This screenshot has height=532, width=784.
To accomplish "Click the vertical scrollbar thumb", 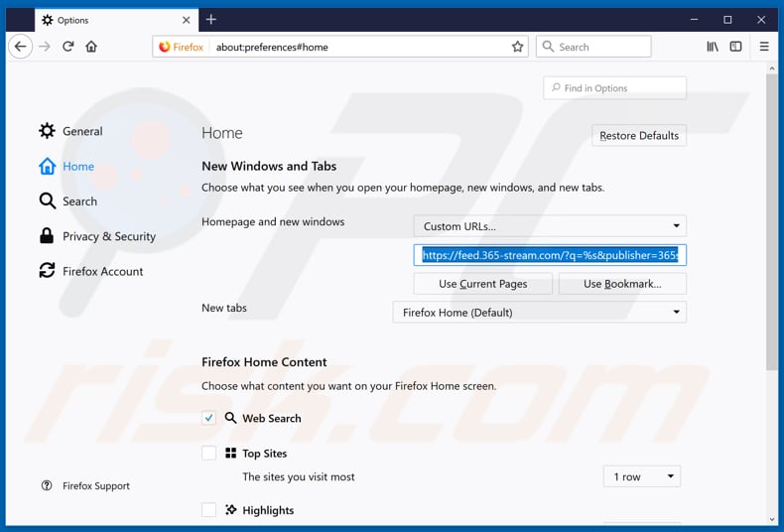I will [771, 222].
